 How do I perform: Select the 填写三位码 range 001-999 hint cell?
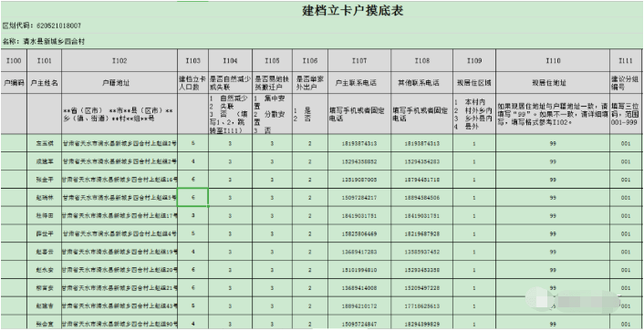pos(626,114)
